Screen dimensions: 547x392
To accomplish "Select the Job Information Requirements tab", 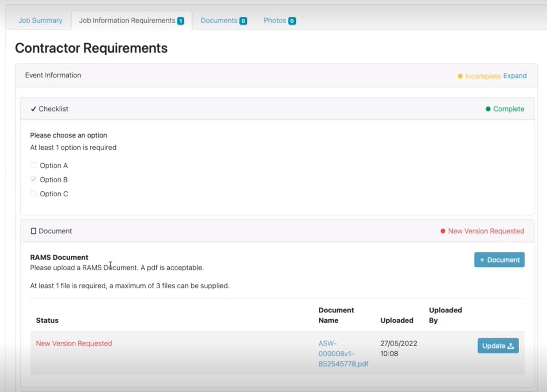I will point(131,20).
